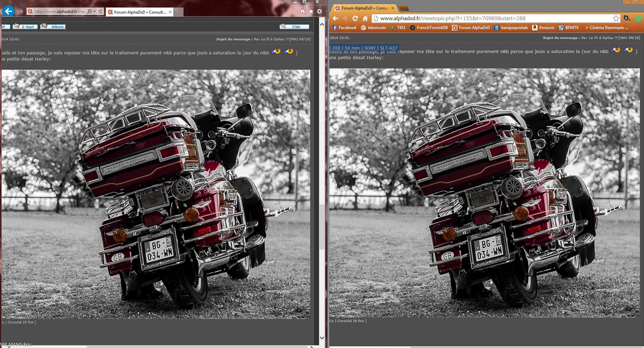
Task: Open the BFMTV bookmark
Action: pos(569,28)
